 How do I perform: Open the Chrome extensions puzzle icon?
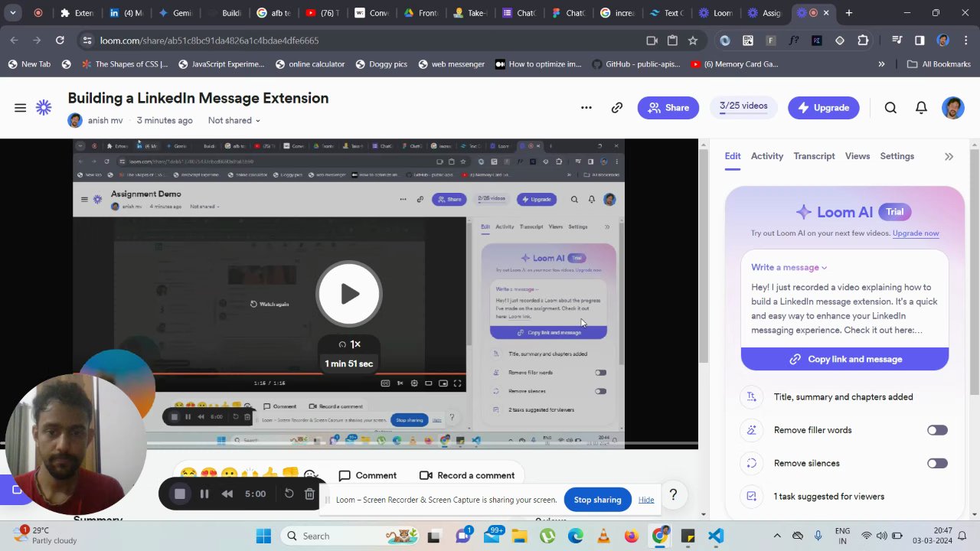[864, 41]
